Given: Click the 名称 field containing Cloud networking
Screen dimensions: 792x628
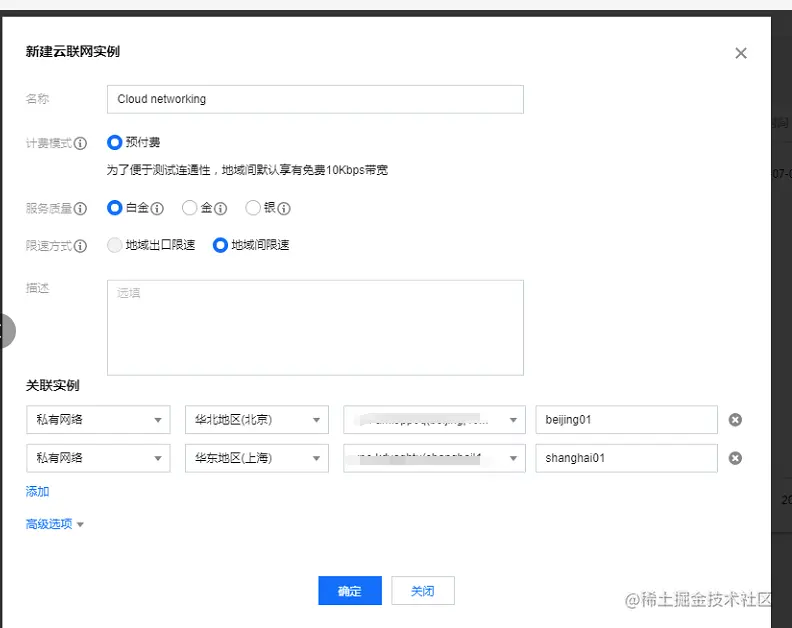Looking at the screenshot, I should click(x=315, y=99).
